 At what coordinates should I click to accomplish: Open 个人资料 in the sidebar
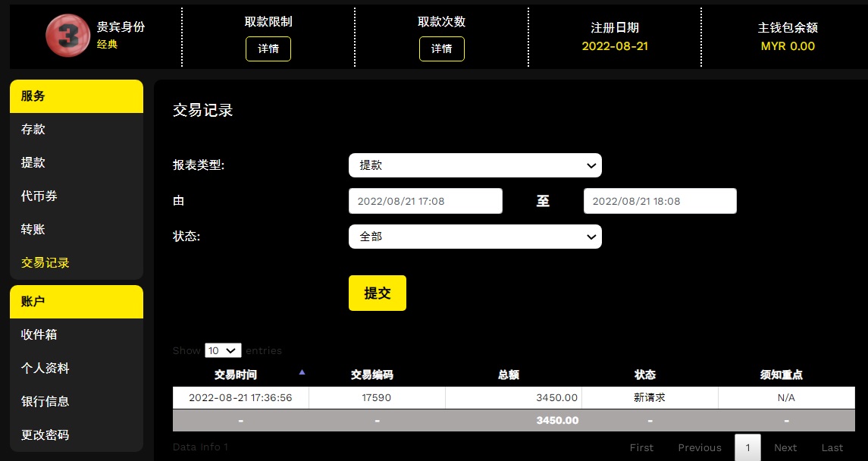(x=45, y=368)
